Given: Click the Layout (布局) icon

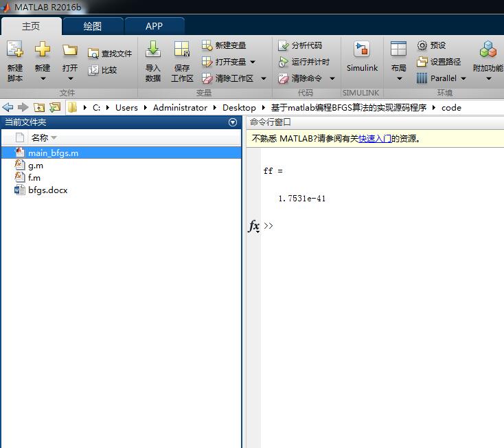Looking at the screenshot, I should pyautogui.click(x=398, y=49).
